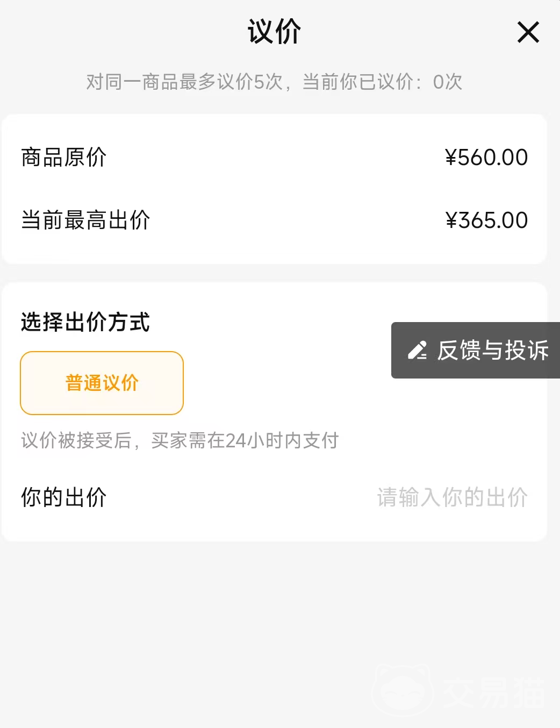Click the 议价 title at the top
Image resolution: width=560 pixels, height=728 pixels.
tap(274, 31)
